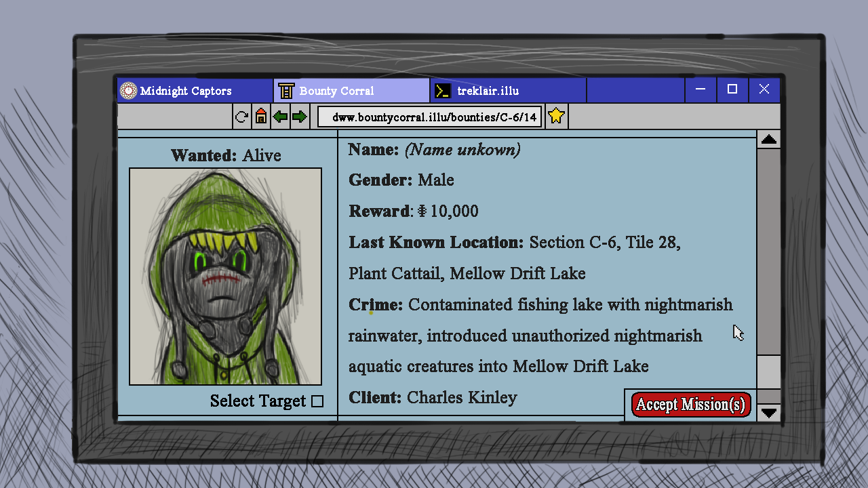Click the reload page icon
Viewport: 868px width, 488px height.
coord(241,117)
